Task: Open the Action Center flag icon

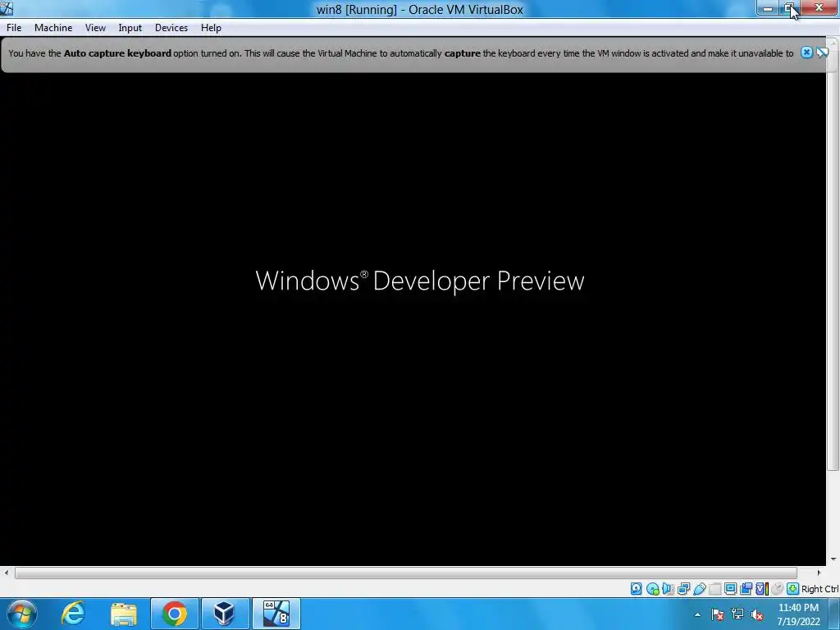Action: [718, 614]
